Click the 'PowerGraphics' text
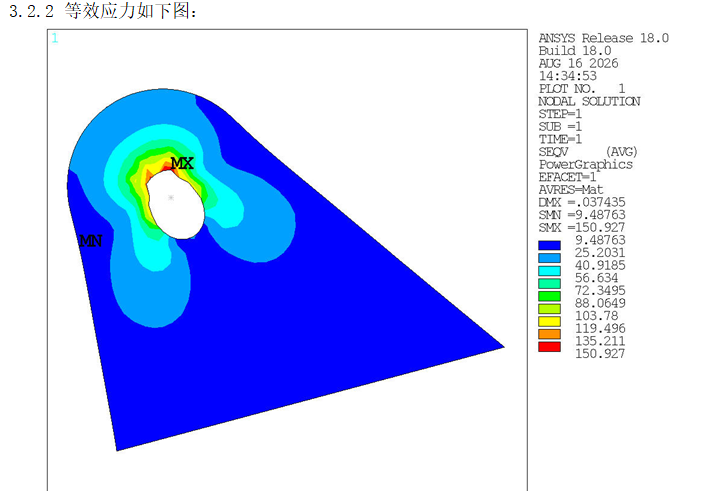 pos(586,164)
